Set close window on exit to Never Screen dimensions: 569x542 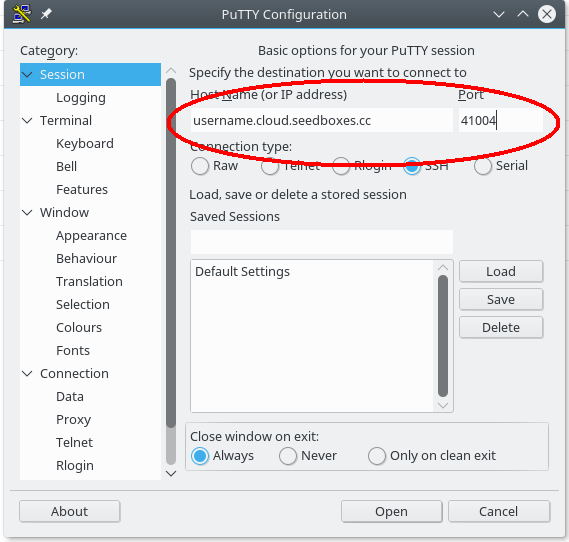288,456
